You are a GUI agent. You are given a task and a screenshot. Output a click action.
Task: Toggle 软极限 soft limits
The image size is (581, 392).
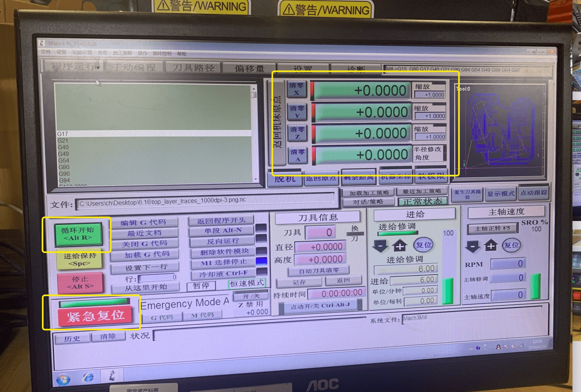432,176
